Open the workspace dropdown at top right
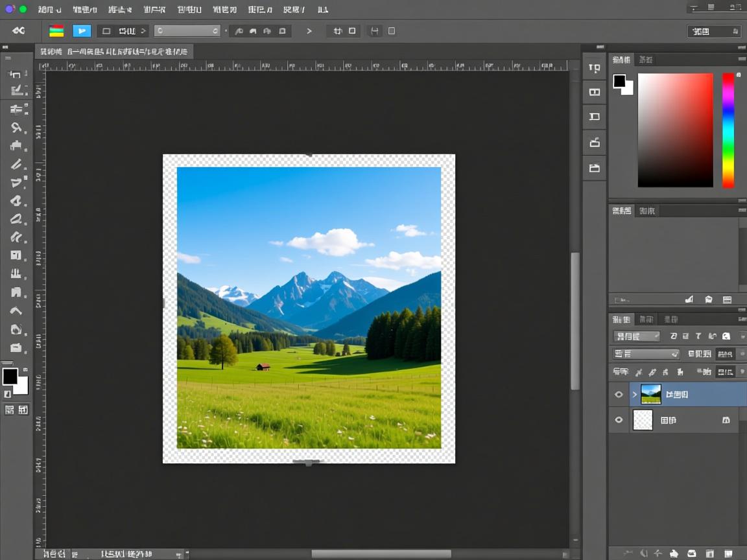This screenshot has height=560, width=747. 713,31
